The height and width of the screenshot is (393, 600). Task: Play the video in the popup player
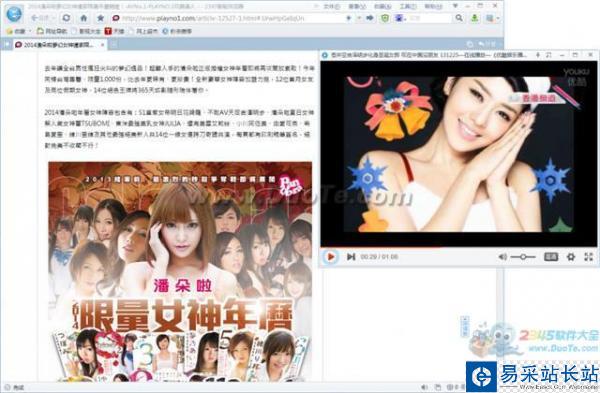click(x=331, y=256)
